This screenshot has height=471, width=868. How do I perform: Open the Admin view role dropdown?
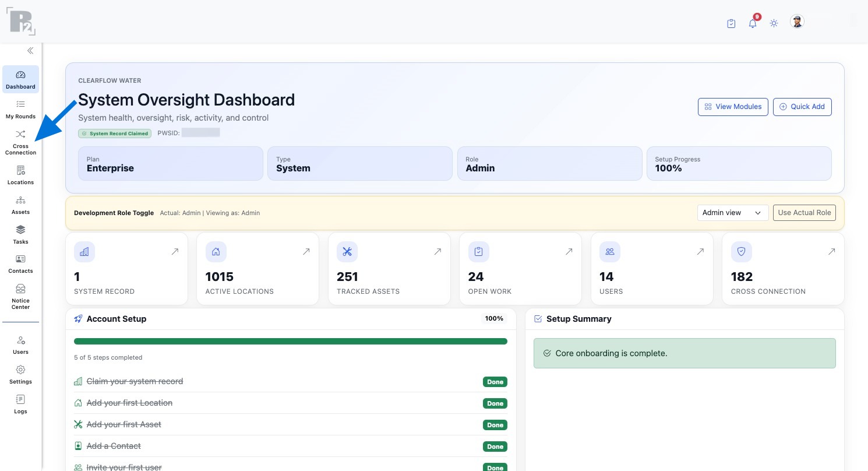(732, 213)
